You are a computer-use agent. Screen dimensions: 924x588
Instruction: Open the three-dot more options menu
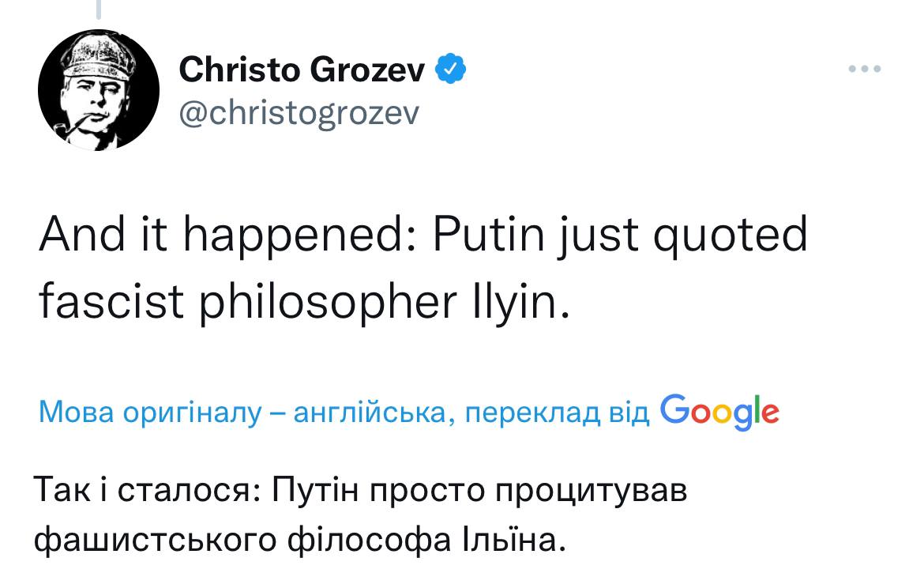[x=865, y=70]
